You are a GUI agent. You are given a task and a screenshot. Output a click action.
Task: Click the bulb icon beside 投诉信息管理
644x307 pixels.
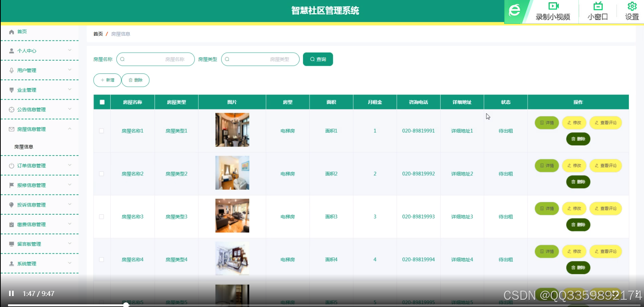coord(11,205)
